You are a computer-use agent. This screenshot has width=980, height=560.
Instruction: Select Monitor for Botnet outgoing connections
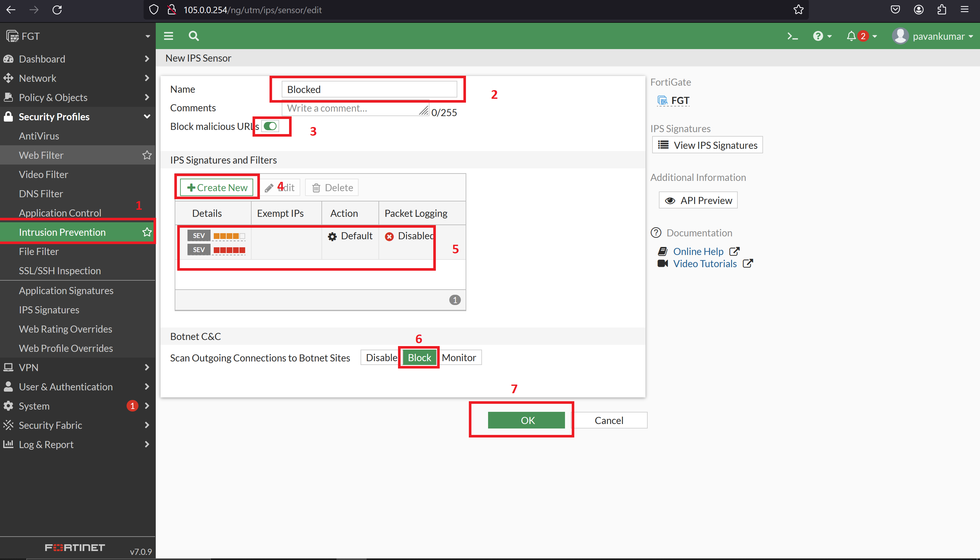pyautogui.click(x=459, y=357)
